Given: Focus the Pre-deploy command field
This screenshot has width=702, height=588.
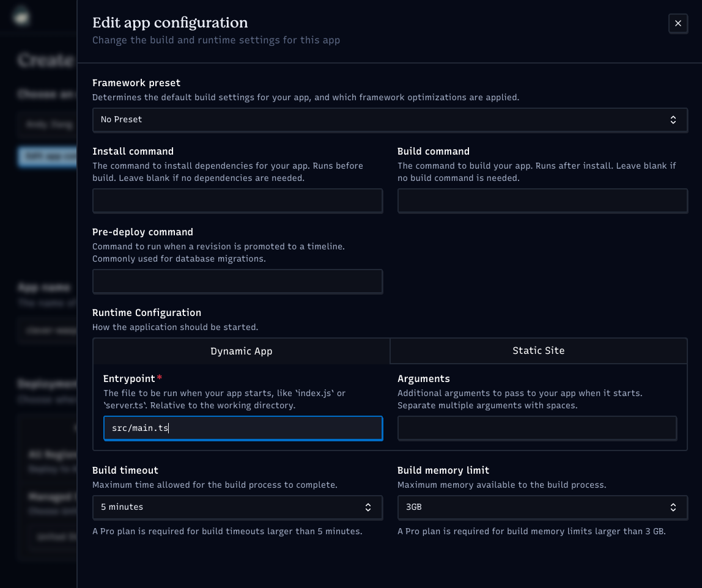Looking at the screenshot, I should click(237, 281).
